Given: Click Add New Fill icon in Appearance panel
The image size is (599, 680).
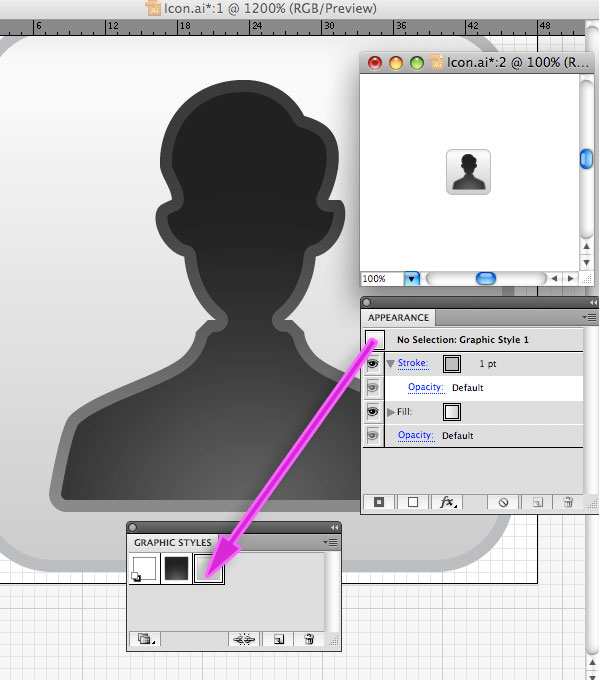Looking at the screenshot, I should click(x=413, y=502).
